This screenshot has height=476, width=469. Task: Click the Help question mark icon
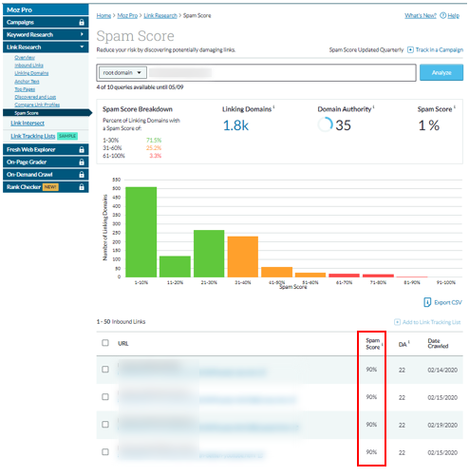443,15
